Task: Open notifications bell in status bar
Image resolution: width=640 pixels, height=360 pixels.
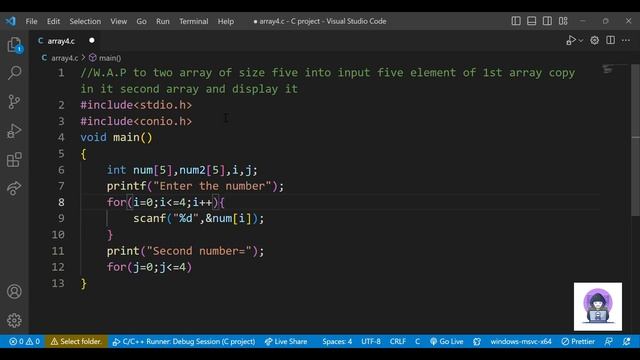Action: pos(627,341)
